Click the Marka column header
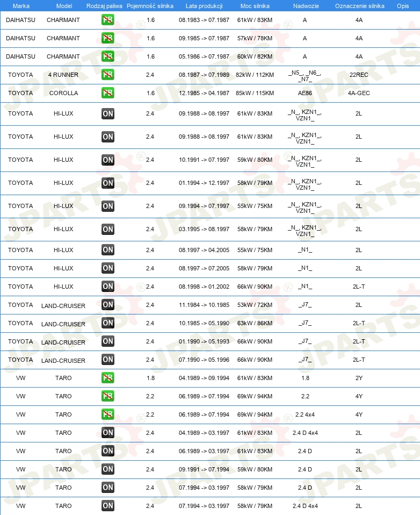 (21, 6)
